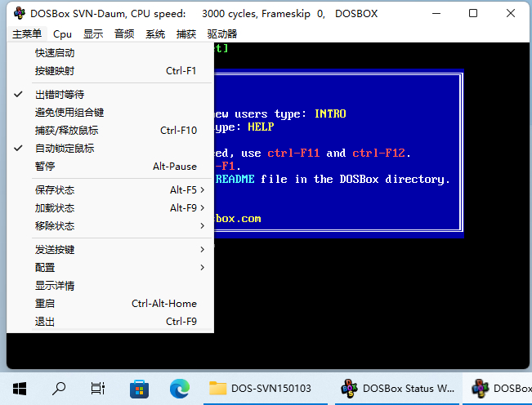
Task: Open Task View on the taskbar
Action: pyautogui.click(x=98, y=389)
